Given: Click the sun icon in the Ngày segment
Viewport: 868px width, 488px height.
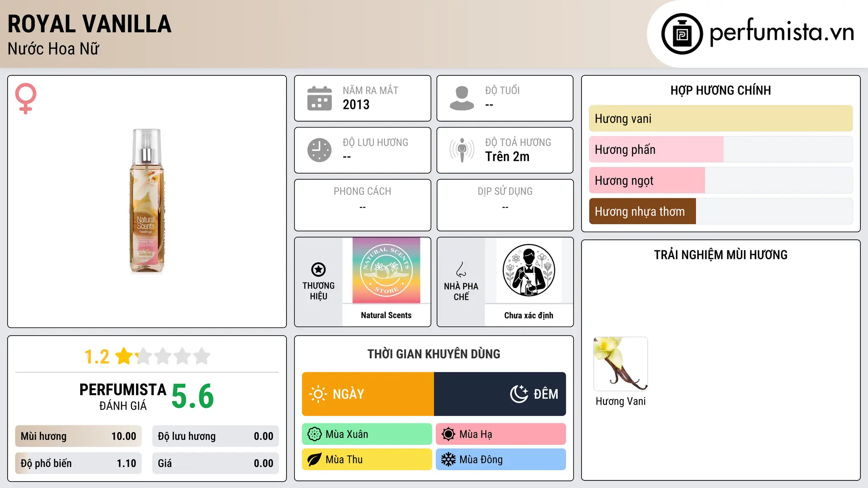Looking at the screenshot, I should [318, 394].
